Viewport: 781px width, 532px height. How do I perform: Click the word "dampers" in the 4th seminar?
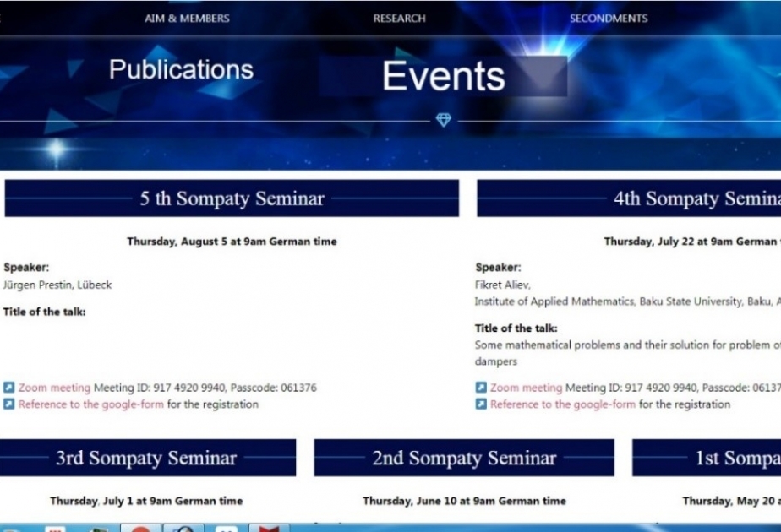[x=496, y=361]
